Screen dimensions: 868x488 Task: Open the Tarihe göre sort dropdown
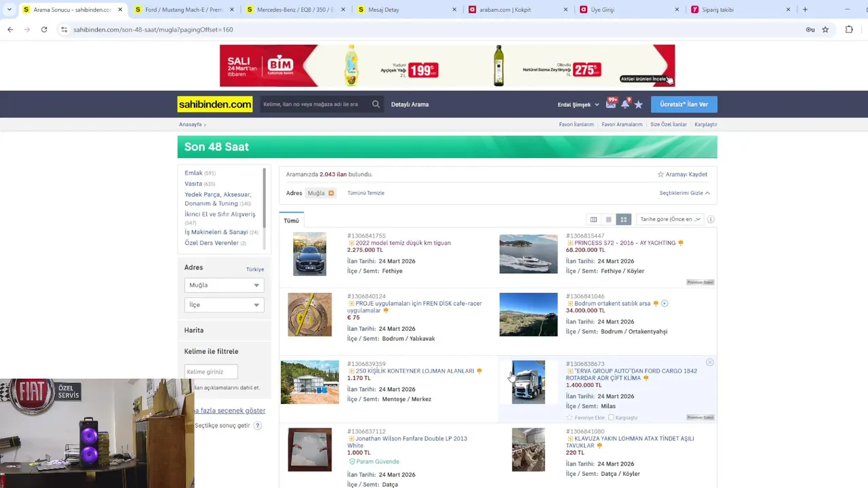click(669, 220)
